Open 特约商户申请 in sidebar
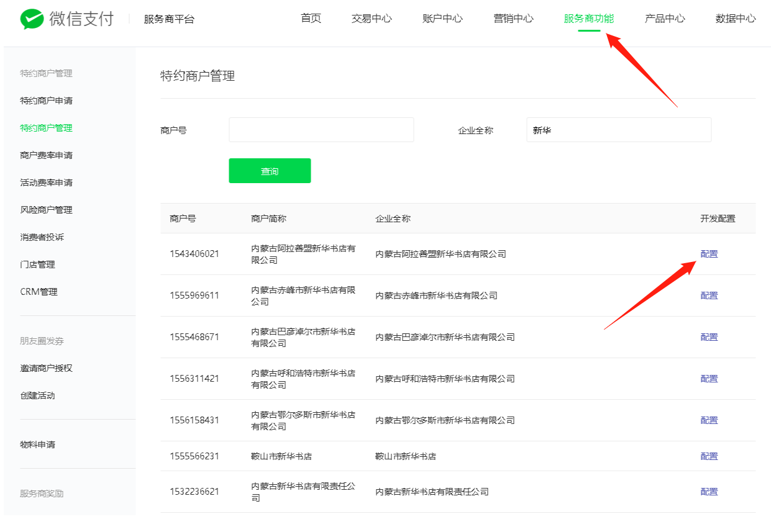This screenshot has width=771, height=532. tap(46, 101)
